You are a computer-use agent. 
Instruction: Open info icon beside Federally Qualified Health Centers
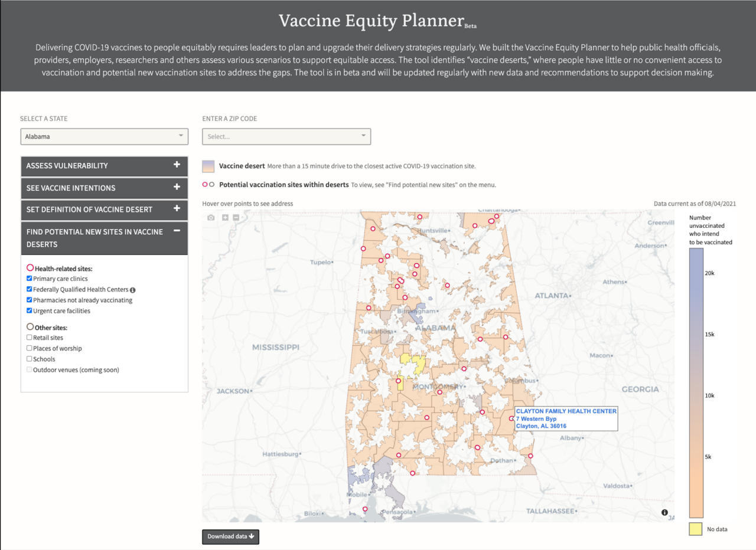point(133,290)
